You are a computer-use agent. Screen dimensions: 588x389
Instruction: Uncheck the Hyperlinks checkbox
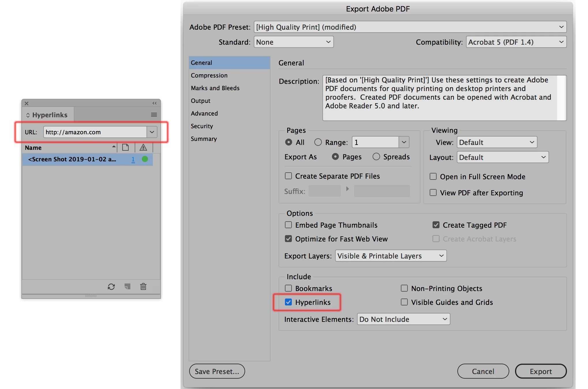tap(288, 302)
